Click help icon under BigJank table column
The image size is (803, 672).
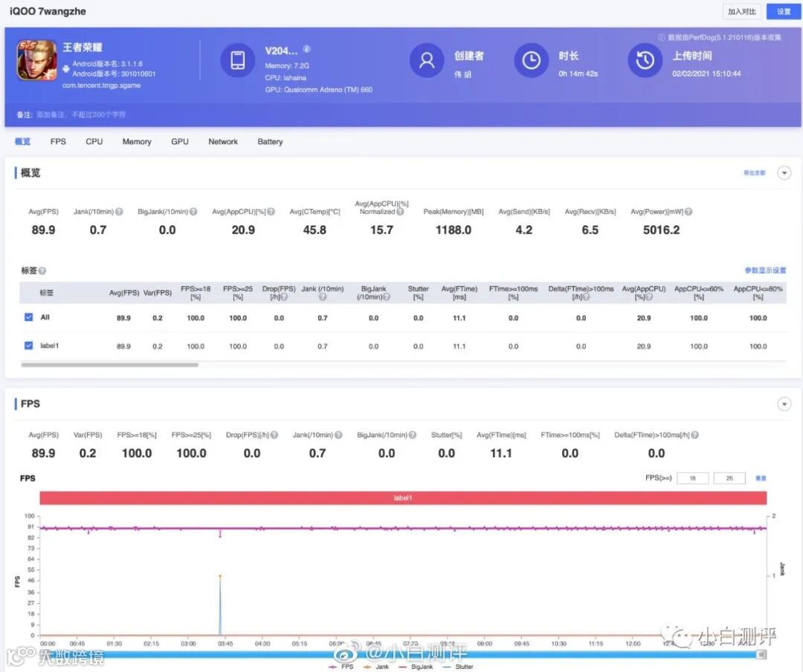[x=387, y=297]
